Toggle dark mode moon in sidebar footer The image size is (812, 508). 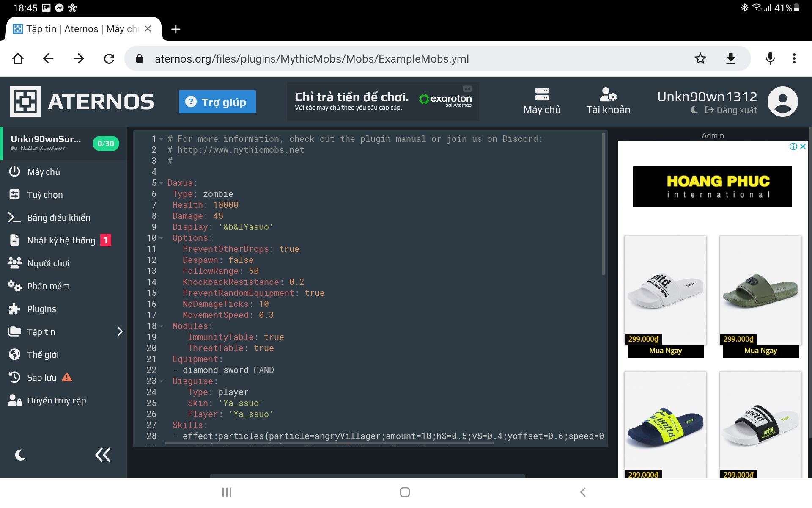tap(20, 455)
